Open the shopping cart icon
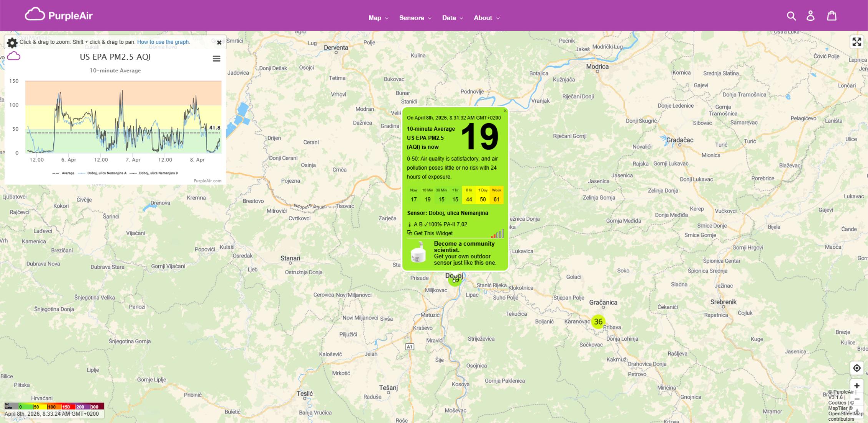This screenshot has width=868, height=423. pos(831,15)
